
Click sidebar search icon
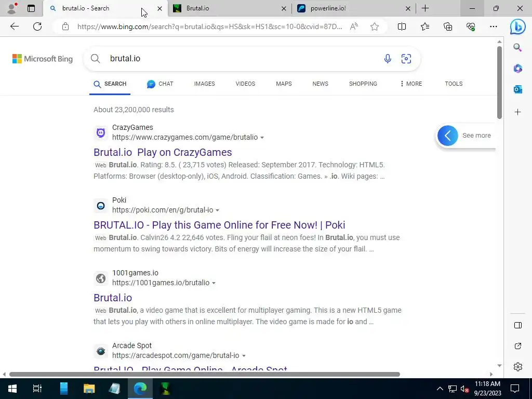click(x=517, y=47)
